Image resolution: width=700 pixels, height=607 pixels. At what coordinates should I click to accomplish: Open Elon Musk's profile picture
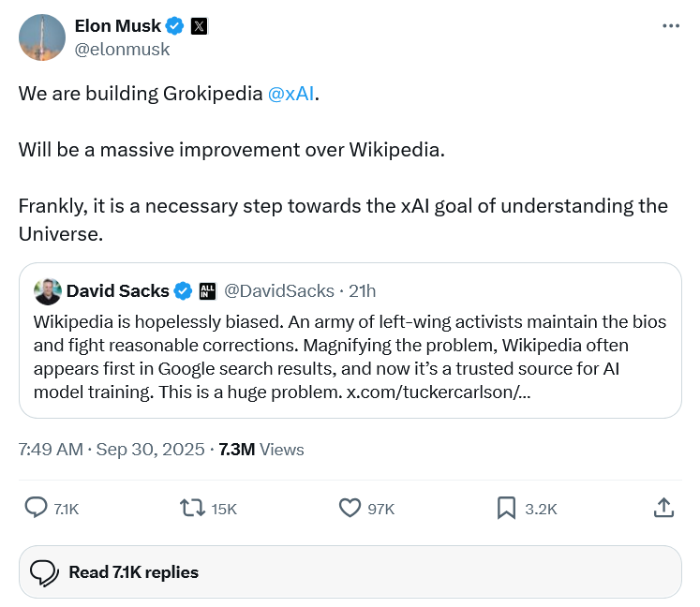[42, 38]
